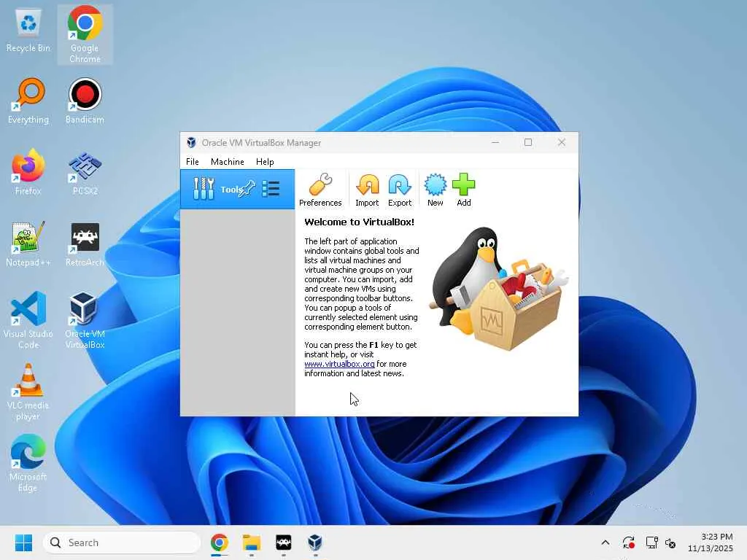Click the Import appliance icon
The height and width of the screenshot is (560, 747).
367,190
